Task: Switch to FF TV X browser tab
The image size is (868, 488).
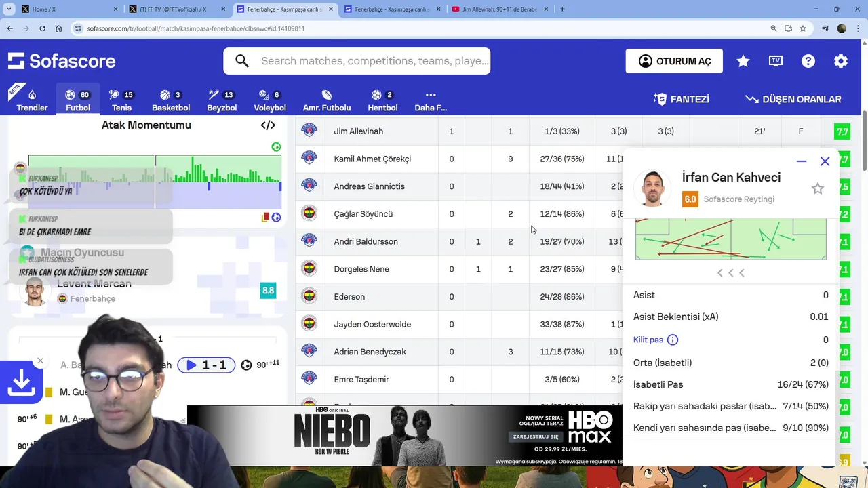Action: (x=176, y=9)
